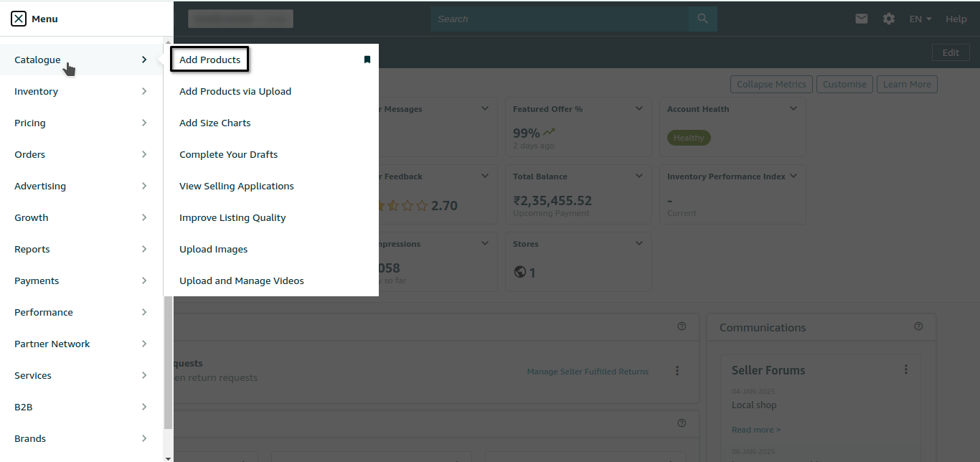Click the search magnifier button

[x=703, y=19]
